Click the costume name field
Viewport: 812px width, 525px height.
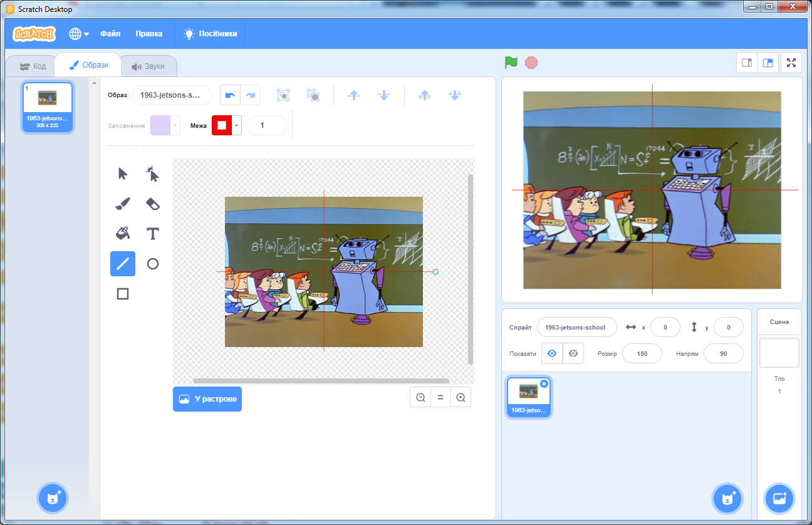[172, 95]
